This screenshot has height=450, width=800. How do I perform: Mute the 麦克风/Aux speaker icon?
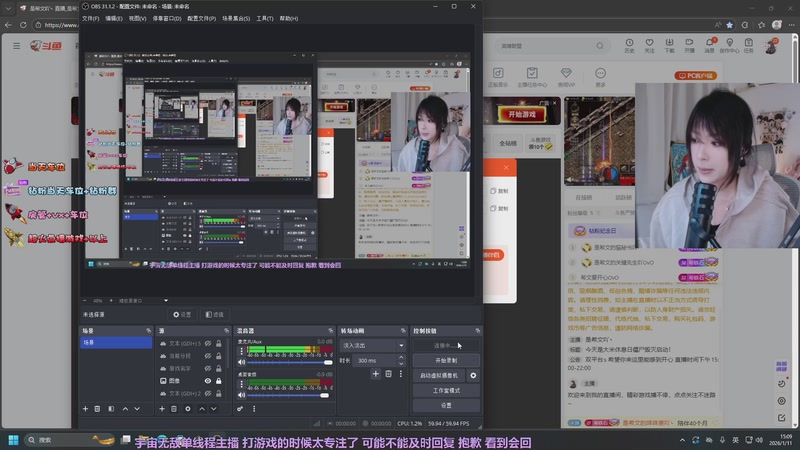click(x=241, y=362)
